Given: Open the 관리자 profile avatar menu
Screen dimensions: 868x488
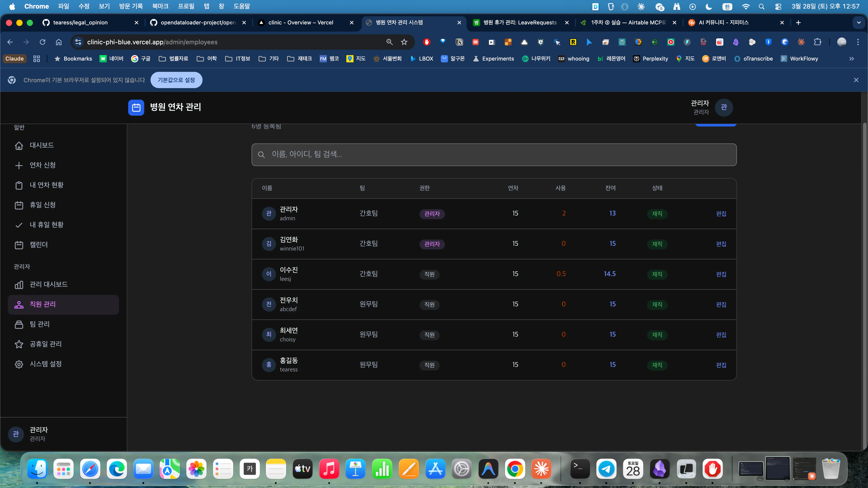Looking at the screenshot, I should tap(724, 108).
